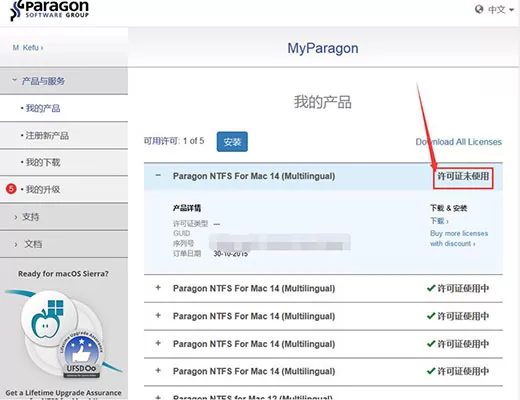Screen dimensions: 520x400
Task: Expand the fifth Paragon NTFS For Mac 14 row
Action: [x=158, y=371]
